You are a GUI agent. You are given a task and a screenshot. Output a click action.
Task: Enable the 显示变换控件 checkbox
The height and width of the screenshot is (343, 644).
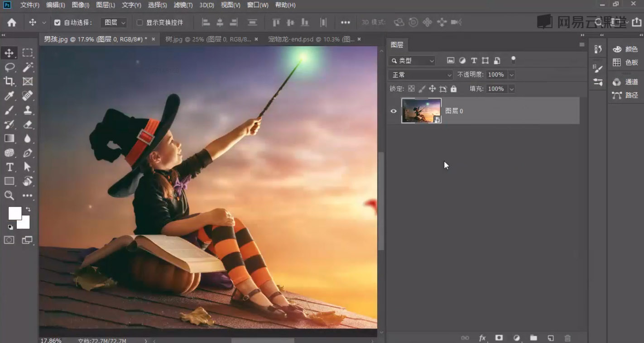click(139, 22)
